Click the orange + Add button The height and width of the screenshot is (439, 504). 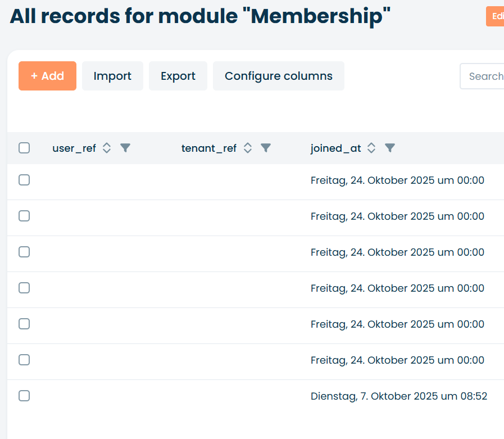pos(47,76)
